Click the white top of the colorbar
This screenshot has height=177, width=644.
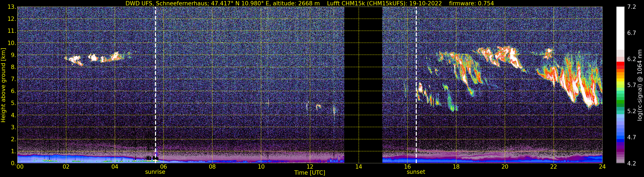[620, 28]
